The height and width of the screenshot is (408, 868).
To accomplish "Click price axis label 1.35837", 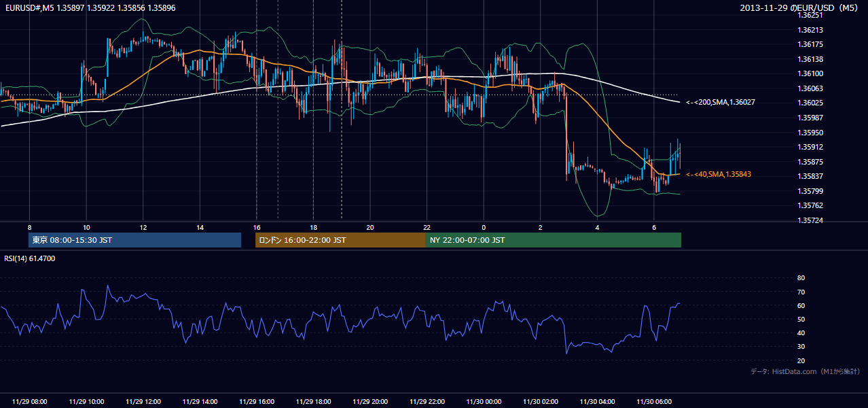I will click(811, 176).
